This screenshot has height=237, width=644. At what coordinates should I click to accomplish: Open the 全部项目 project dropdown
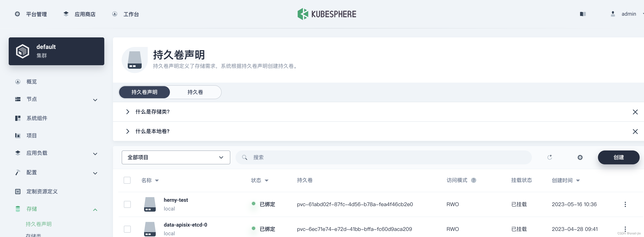(x=176, y=158)
